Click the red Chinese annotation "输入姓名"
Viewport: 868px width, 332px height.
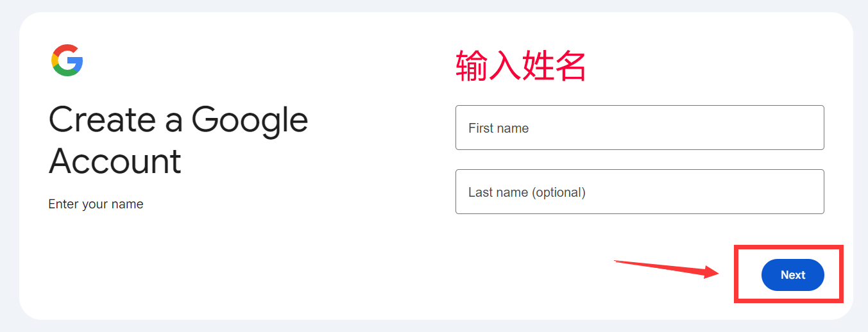tap(520, 66)
